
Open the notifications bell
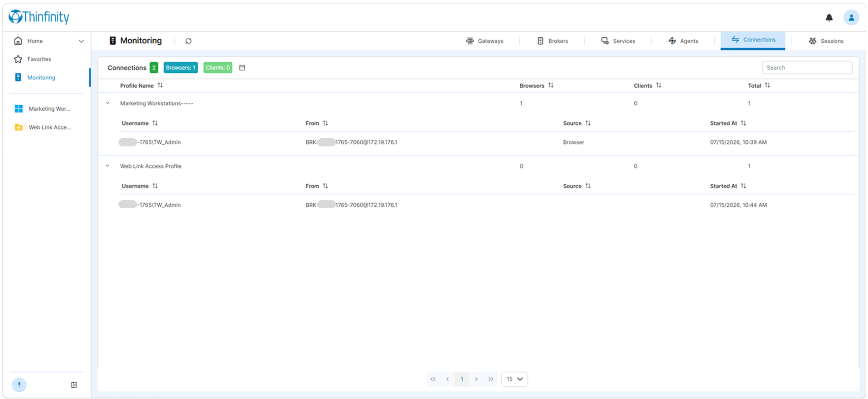point(829,18)
